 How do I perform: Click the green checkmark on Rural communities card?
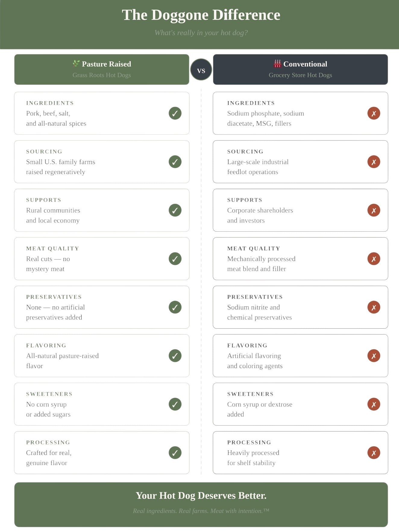click(175, 210)
